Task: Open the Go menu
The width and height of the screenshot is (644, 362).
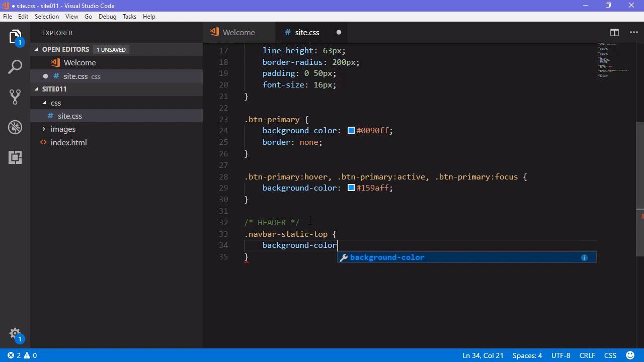Action: (89, 16)
